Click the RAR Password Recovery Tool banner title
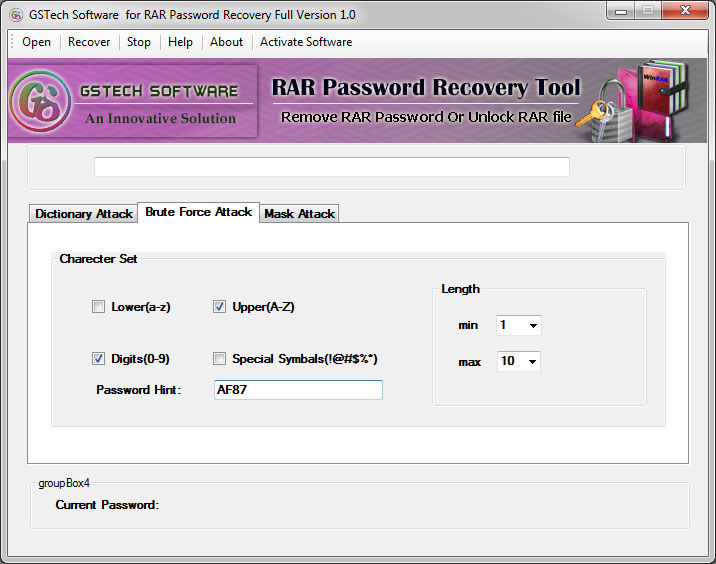 [x=426, y=87]
